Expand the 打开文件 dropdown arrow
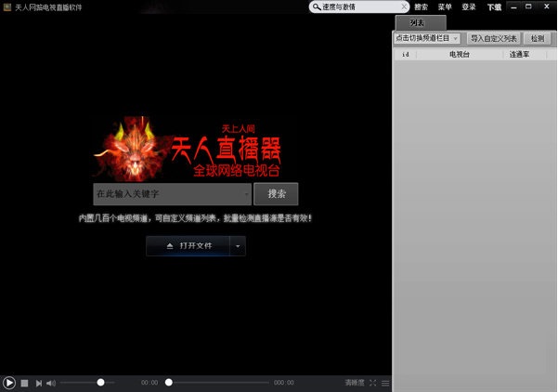Screen dimensions: 558x392 238,246
